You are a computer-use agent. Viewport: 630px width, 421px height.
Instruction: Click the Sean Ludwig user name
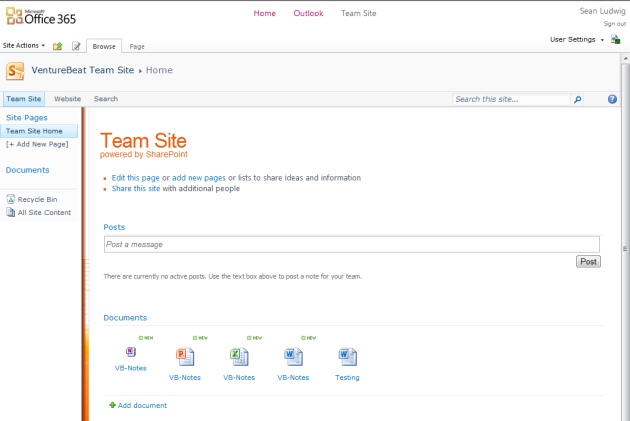pos(602,11)
